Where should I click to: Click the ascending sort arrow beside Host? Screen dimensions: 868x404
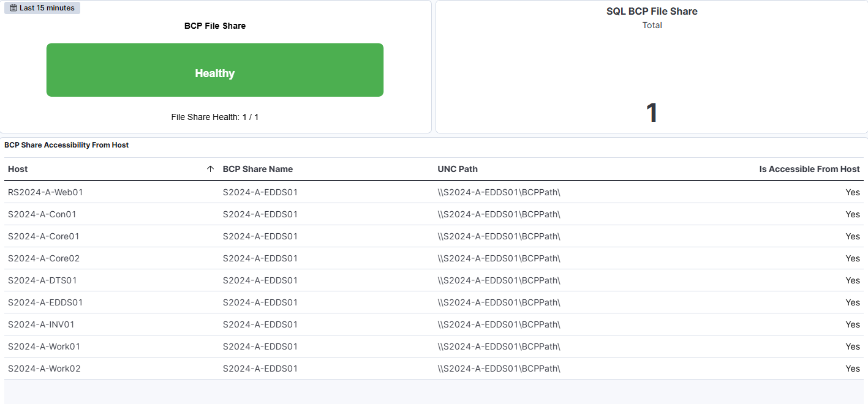click(211, 168)
